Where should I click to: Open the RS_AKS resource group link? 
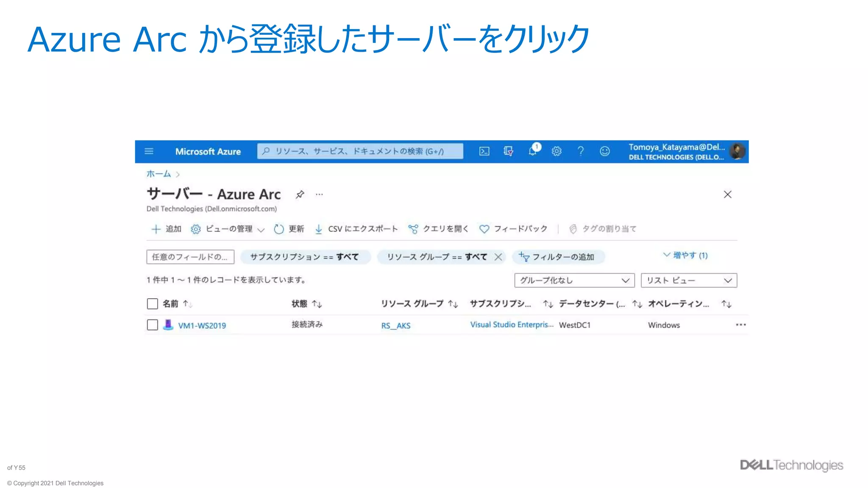point(396,326)
